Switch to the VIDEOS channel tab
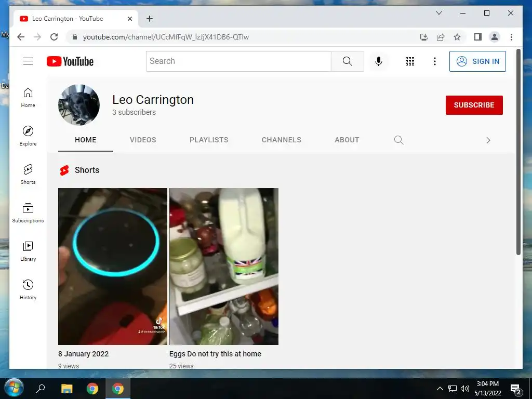 point(143,140)
